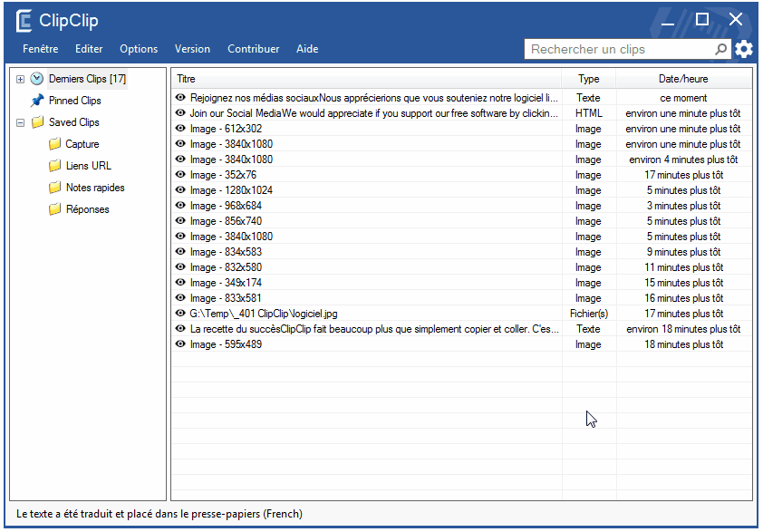The width and height of the screenshot is (763, 532).
Task: Open the Notes rapides folder label
Action: pos(95,188)
